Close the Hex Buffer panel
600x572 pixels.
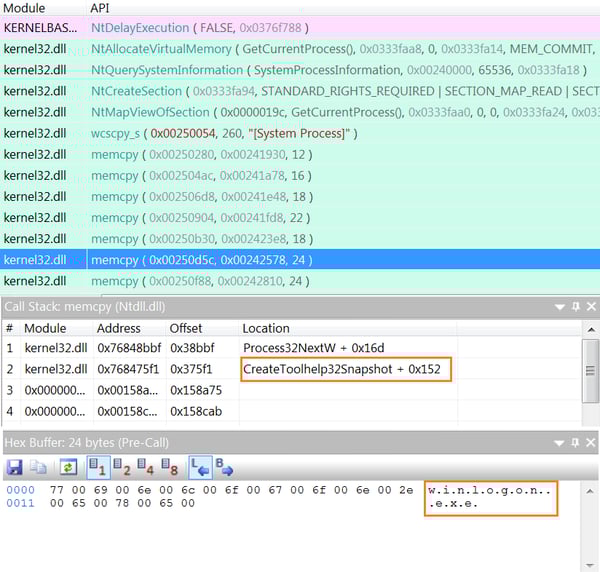click(591, 443)
